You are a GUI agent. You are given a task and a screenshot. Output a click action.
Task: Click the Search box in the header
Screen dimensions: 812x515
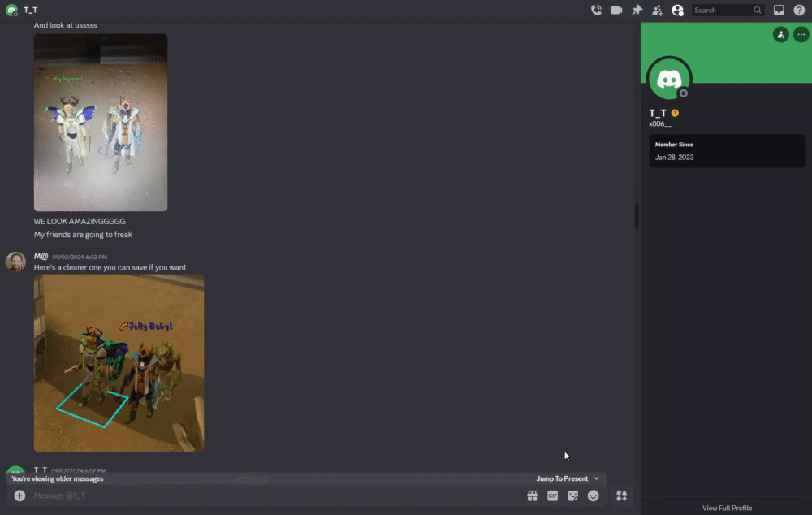tap(728, 10)
